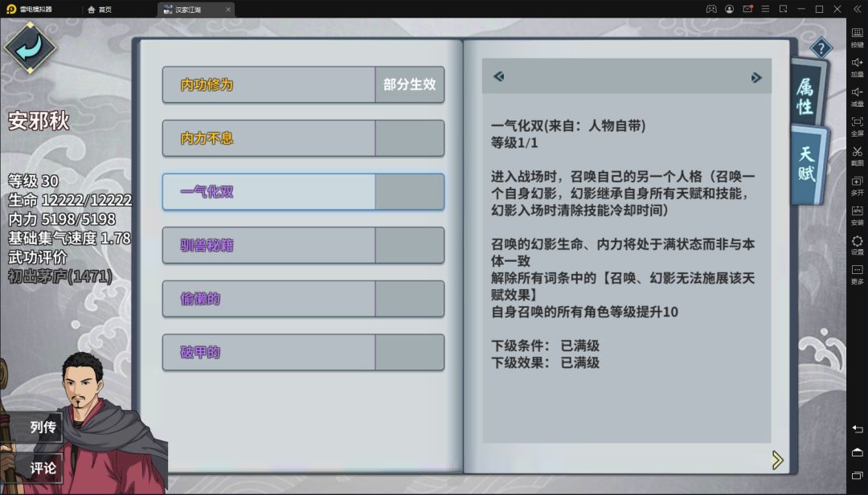
Task: Click the 下级效果: 已满级 line
Action: [545, 362]
